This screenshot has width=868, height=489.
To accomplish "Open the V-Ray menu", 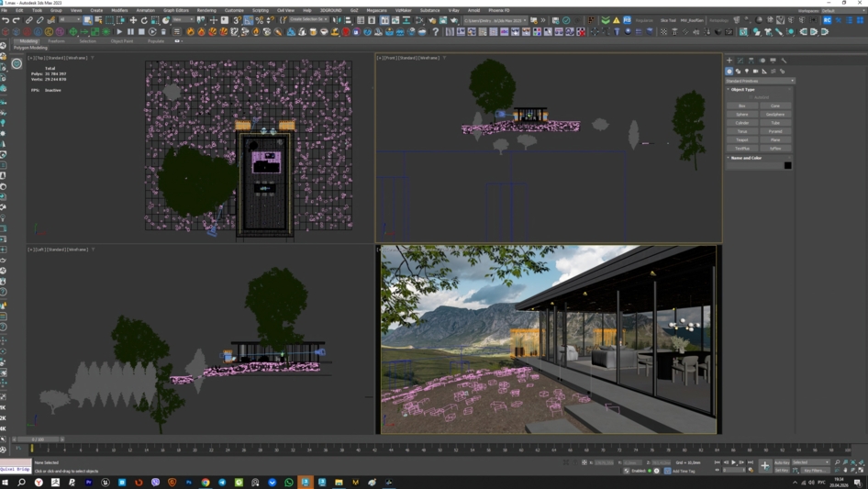I will [454, 10].
